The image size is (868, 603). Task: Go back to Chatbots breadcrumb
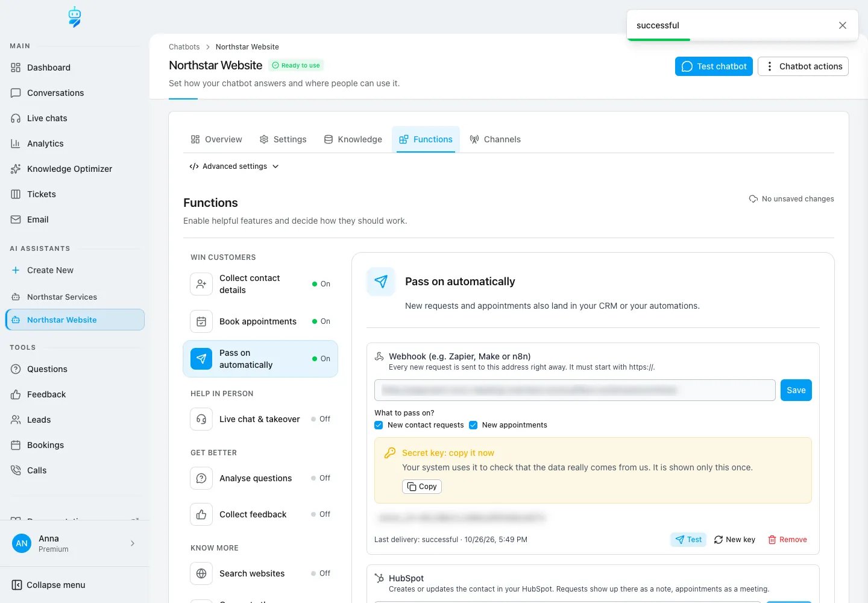[x=184, y=47]
